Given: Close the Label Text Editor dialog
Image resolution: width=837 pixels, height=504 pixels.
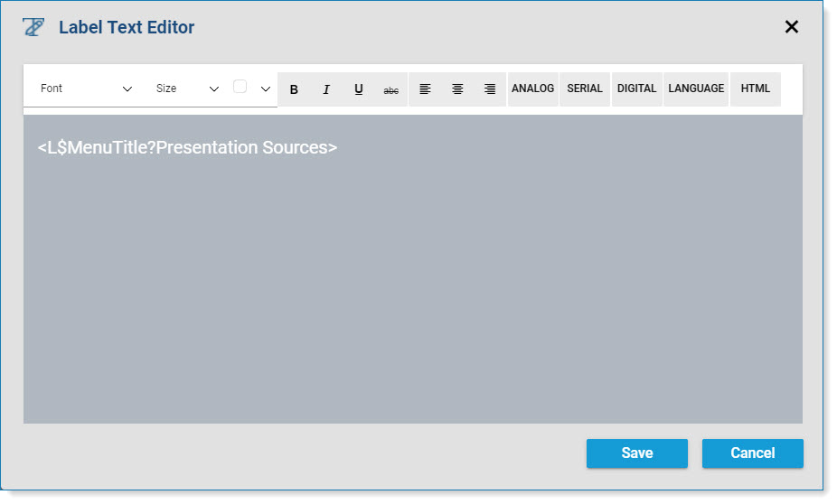Looking at the screenshot, I should coord(792,27).
